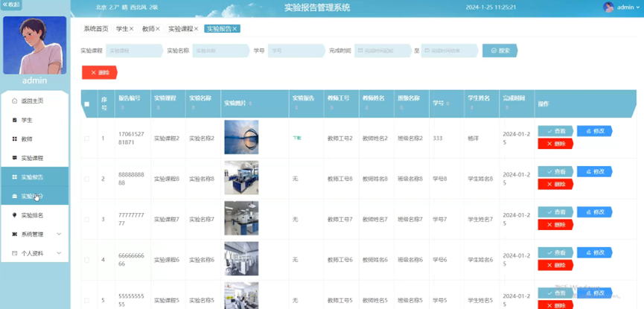The height and width of the screenshot is (309, 644).
Task: Sort by the 实验课程 column arrows
Action: point(158,109)
